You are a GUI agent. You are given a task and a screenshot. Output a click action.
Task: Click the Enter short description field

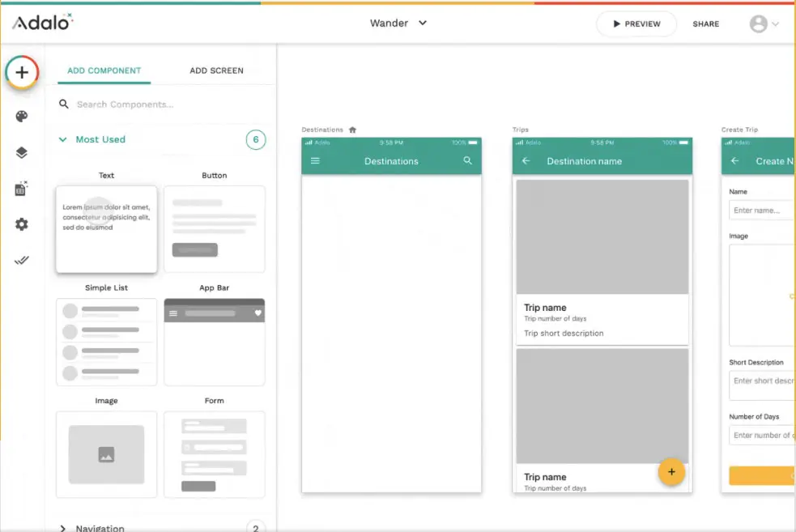(762, 385)
